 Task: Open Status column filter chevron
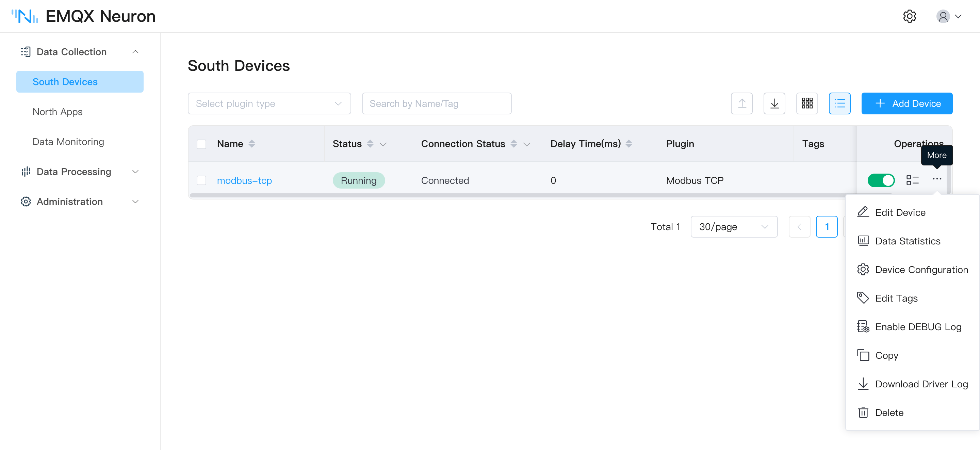pos(383,144)
